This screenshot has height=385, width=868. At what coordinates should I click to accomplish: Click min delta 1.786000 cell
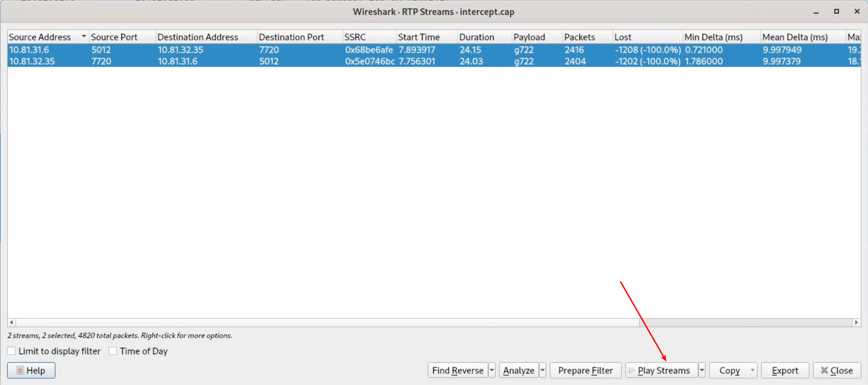tap(704, 61)
